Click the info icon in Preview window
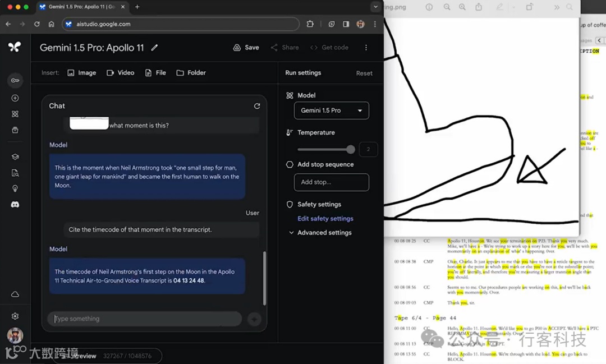Viewport: 606px width, 364px height. point(429,7)
